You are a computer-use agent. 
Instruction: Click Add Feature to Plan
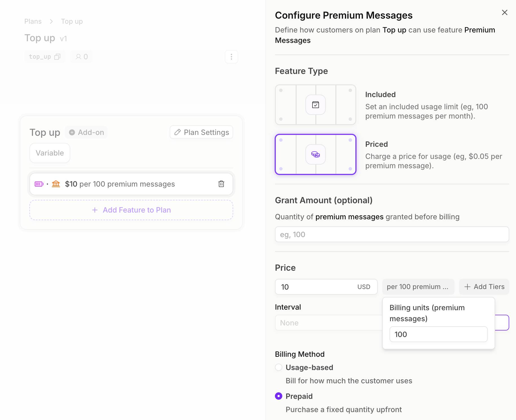131,210
